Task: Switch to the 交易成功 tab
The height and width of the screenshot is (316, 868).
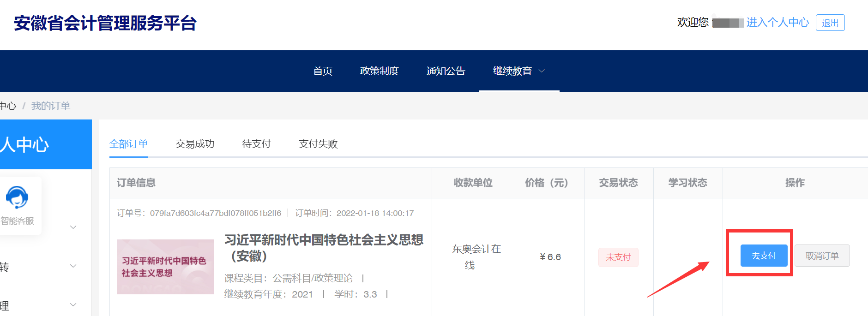Action: point(195,144)
